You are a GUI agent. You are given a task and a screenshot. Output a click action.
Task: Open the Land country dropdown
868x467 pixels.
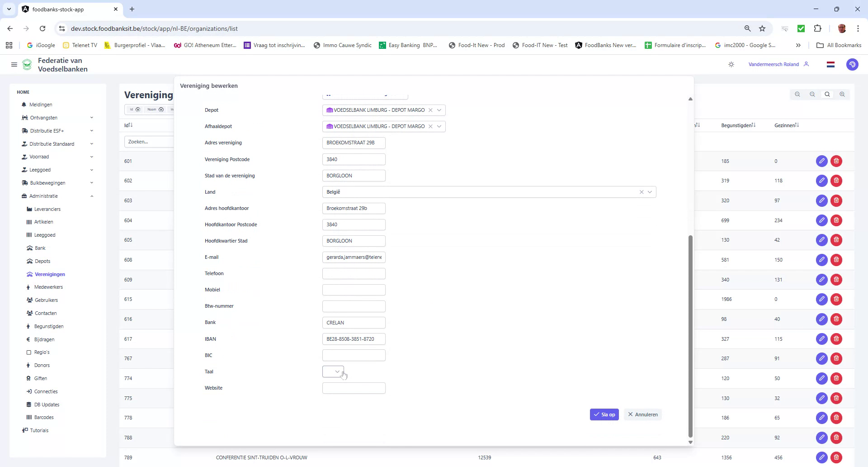pos(650,192)
